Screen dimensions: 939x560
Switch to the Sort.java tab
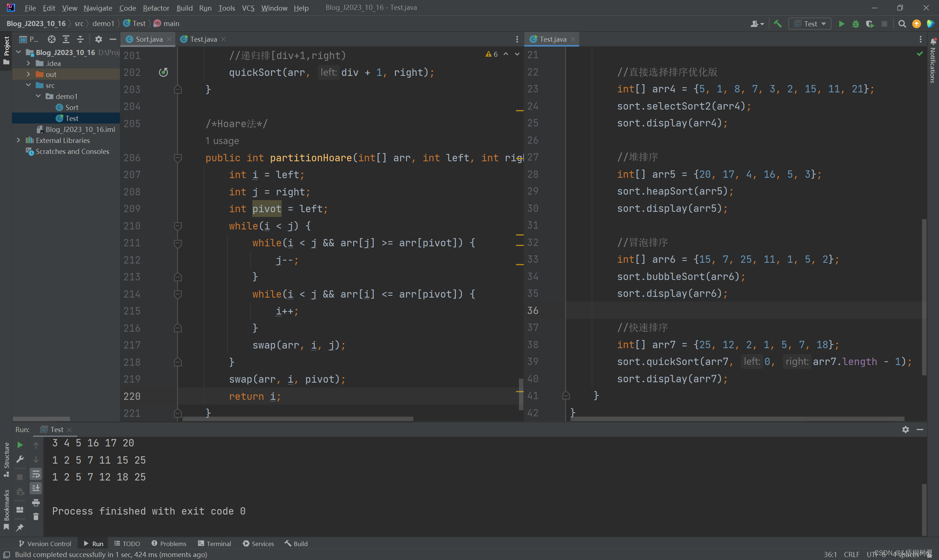coord(149,39)
